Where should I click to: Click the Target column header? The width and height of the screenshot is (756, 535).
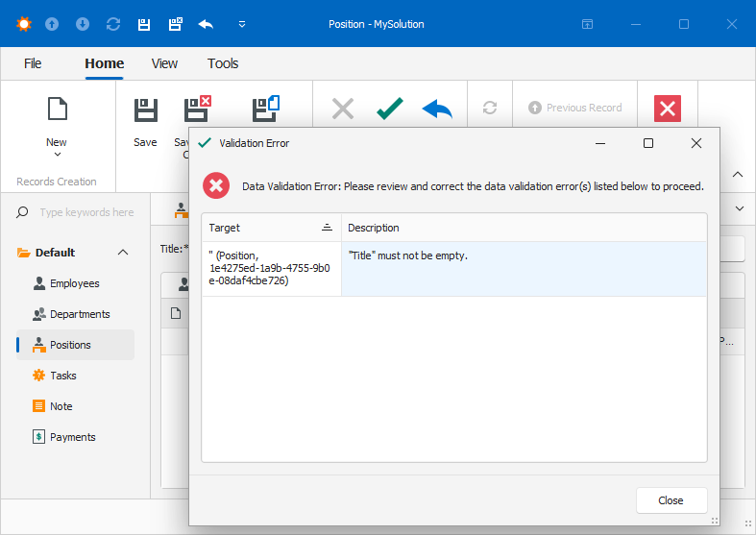[x=272, y=228]
